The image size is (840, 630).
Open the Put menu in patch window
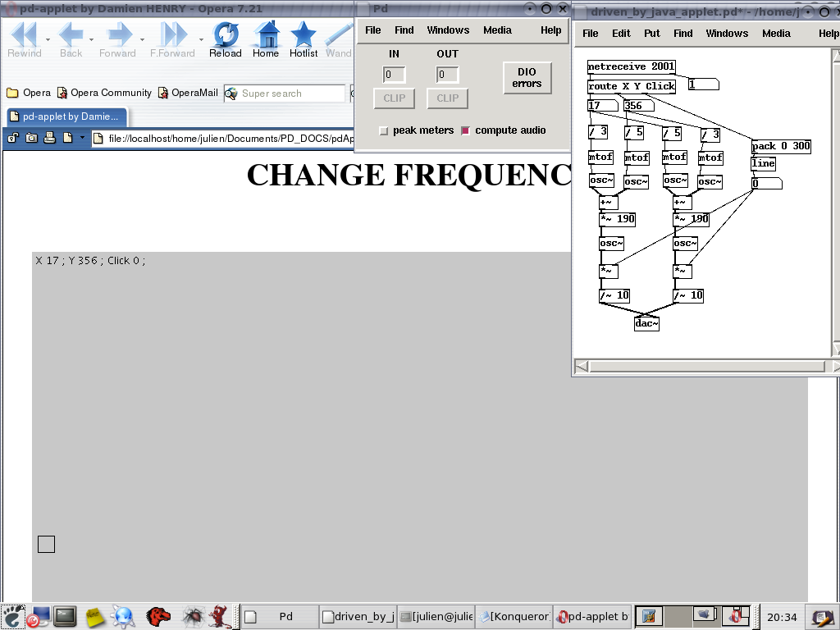tap(652, 34)
